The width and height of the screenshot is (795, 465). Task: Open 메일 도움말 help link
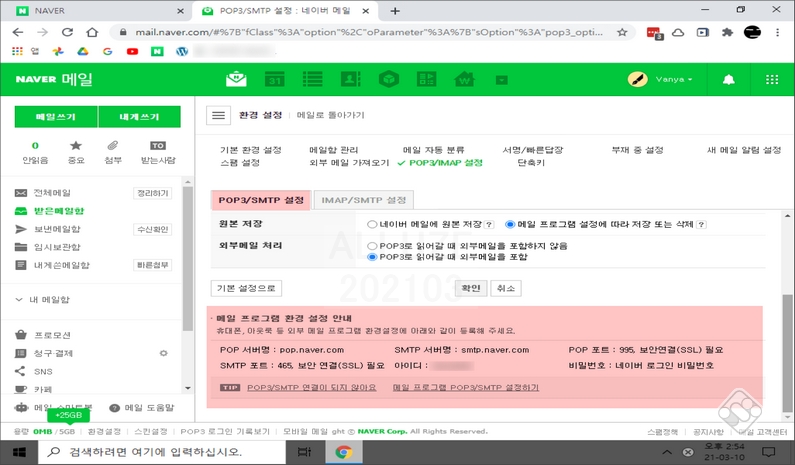[x=142, y=408]
